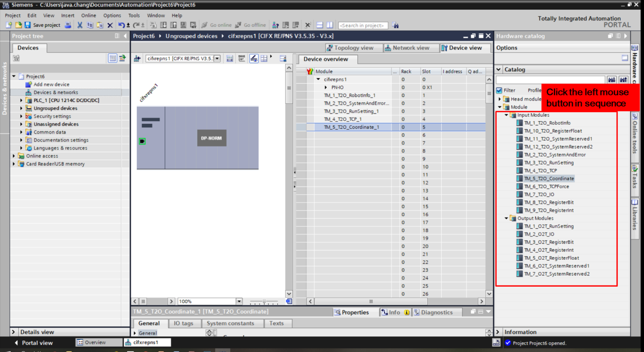644x352 pixels.
Task: Click the zoom slider below device view
Action: pos(264,301)
